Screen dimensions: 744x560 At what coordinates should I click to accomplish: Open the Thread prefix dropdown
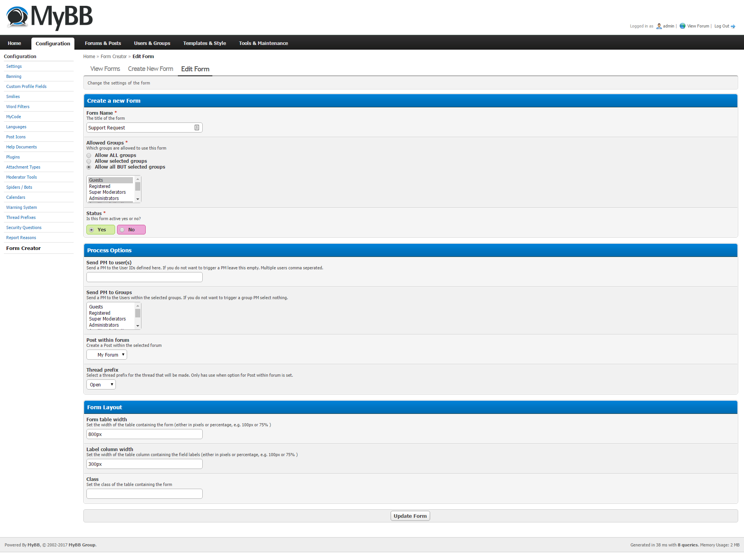pyautogui.click(x=101, y=384)
